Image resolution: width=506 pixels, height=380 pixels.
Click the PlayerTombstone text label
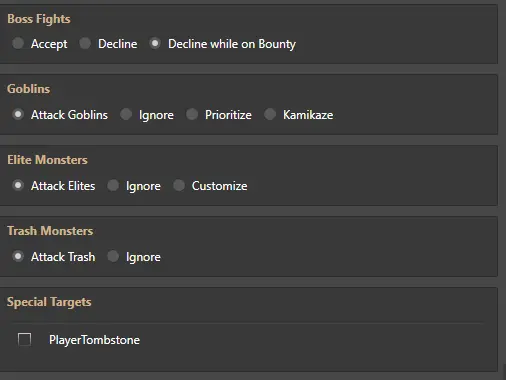94,340
